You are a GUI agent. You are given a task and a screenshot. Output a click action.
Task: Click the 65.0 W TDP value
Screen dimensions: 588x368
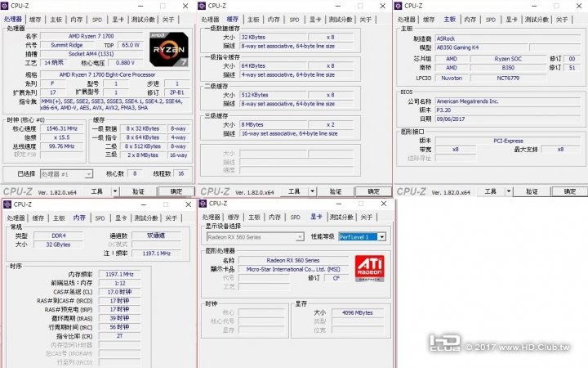click(x=131, y=45)
